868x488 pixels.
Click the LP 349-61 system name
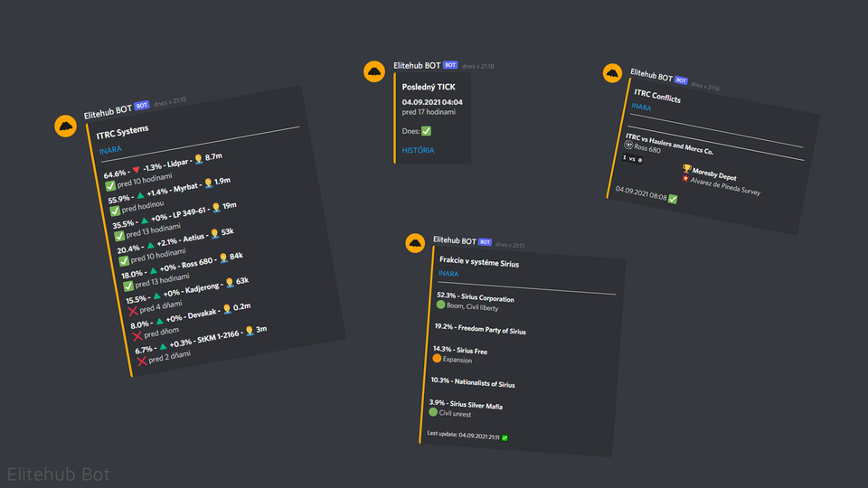[189, 213]
